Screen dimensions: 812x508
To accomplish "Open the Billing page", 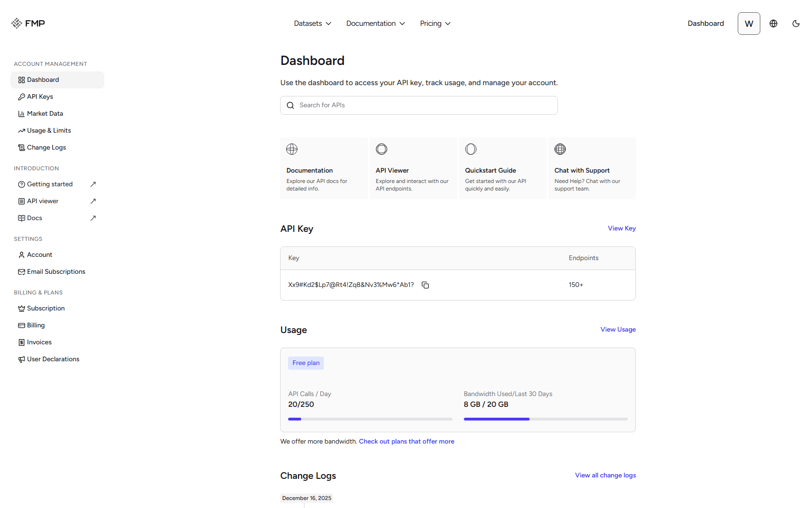I will click(x=57, y=325).
